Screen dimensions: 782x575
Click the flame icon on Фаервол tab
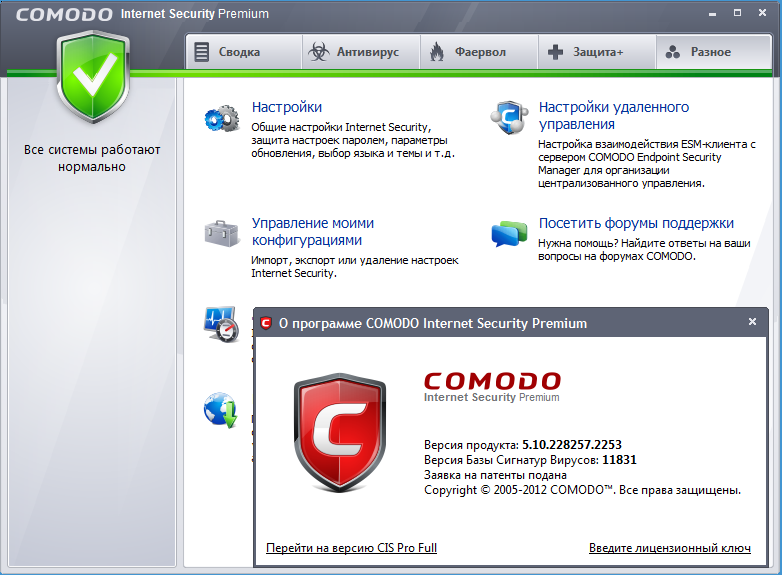tap(437, 52)
